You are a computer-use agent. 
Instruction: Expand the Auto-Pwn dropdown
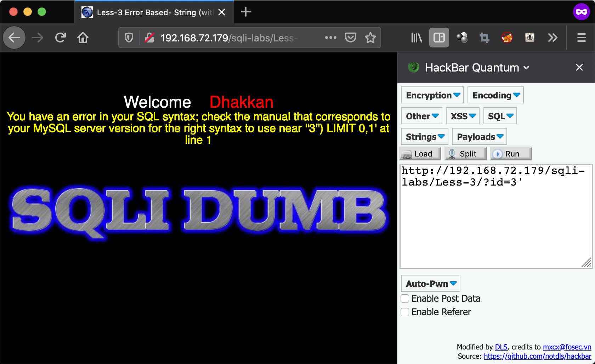pos(431,284)
